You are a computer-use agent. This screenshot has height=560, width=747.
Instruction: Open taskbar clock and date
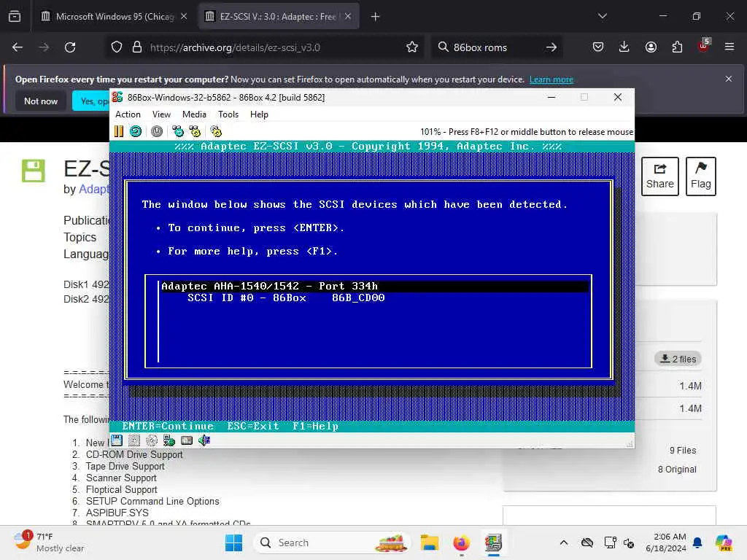coord(666,542)
